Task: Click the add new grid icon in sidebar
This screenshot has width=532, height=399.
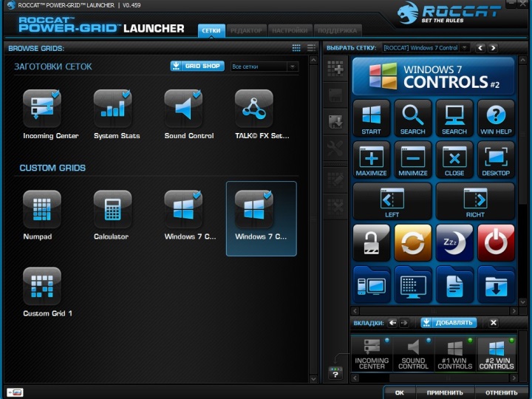Action: [335, 69]
